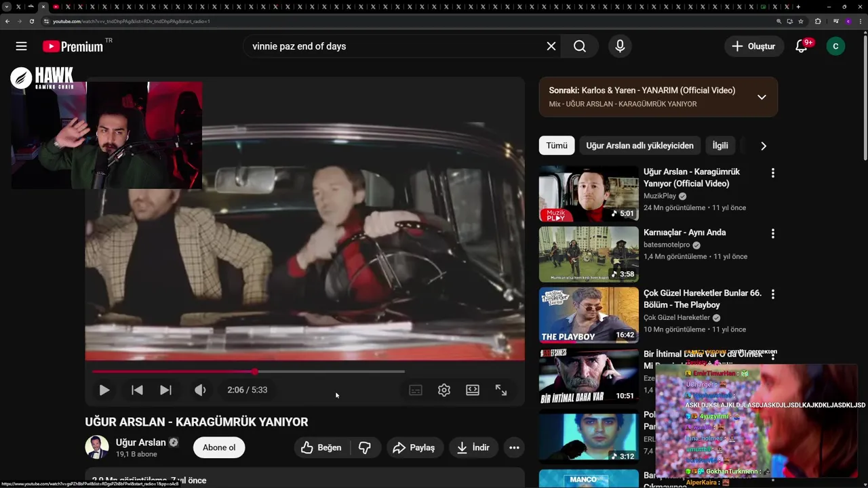
Task: Open the YouTube hamburger guide menu
Action: 21,46
